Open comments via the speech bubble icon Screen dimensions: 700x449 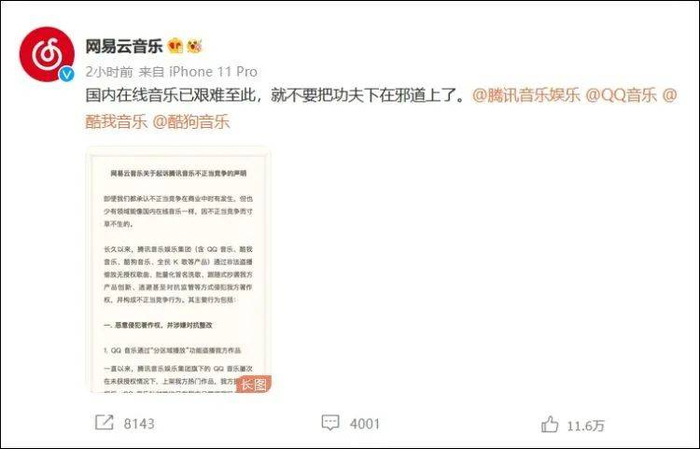(330, 423)
